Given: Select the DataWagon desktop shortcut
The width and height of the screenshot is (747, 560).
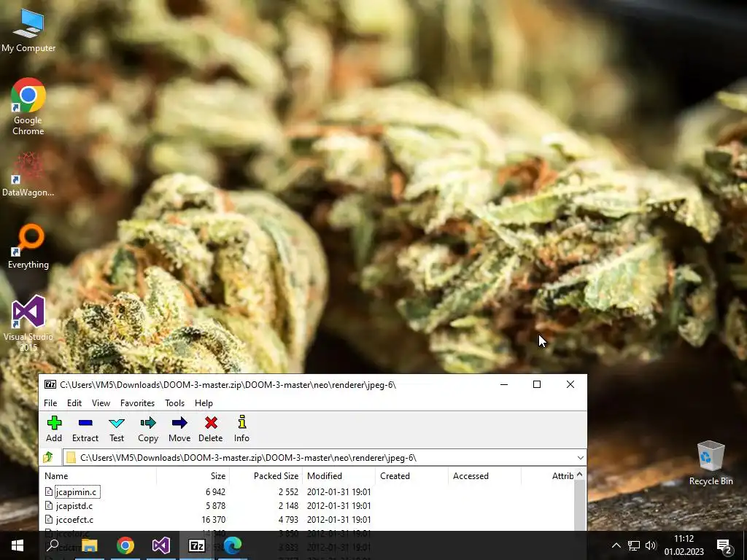Looking at the screenshot, I should tap(28, 175).
